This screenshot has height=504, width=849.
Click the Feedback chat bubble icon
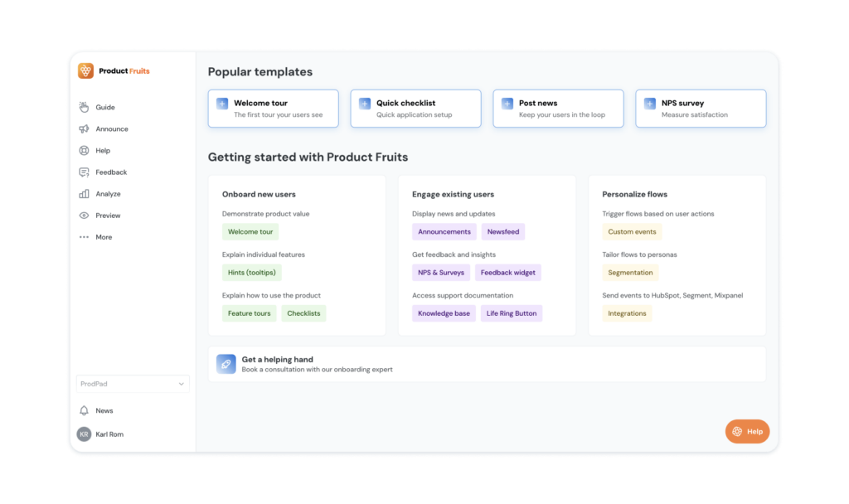(84, 172)
